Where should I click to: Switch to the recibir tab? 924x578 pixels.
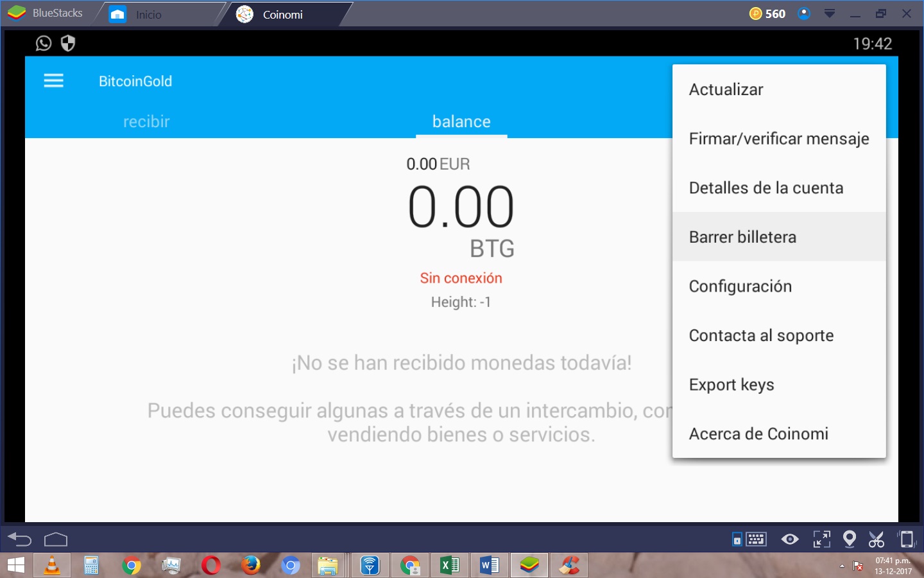coord(146,121)
